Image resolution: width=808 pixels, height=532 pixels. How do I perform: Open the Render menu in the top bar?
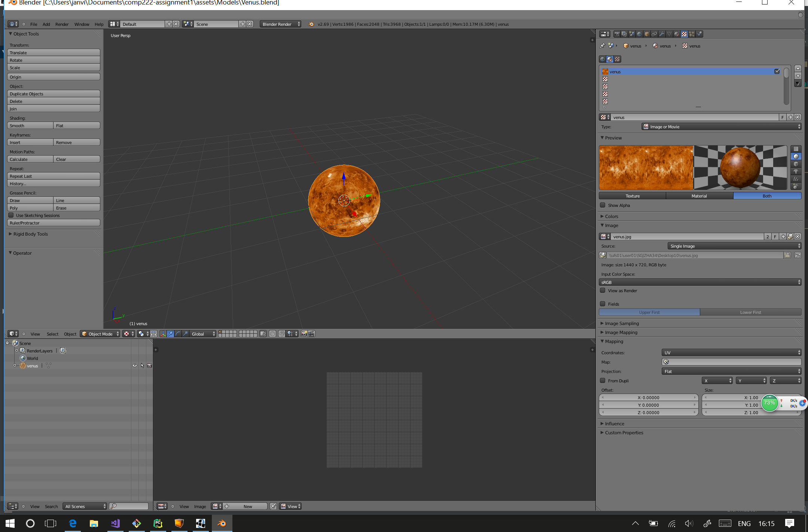click(x=62, y=24)
